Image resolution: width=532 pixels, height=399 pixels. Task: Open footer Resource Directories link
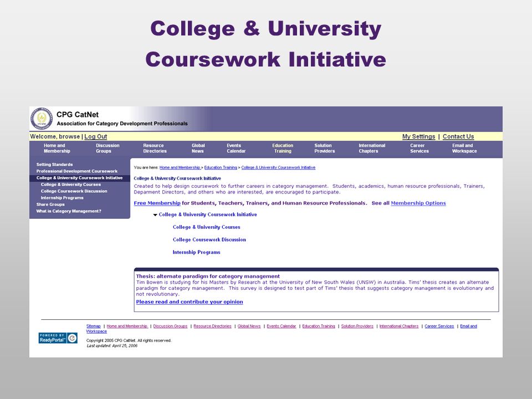pyautogui.click(x=212, y=326)
